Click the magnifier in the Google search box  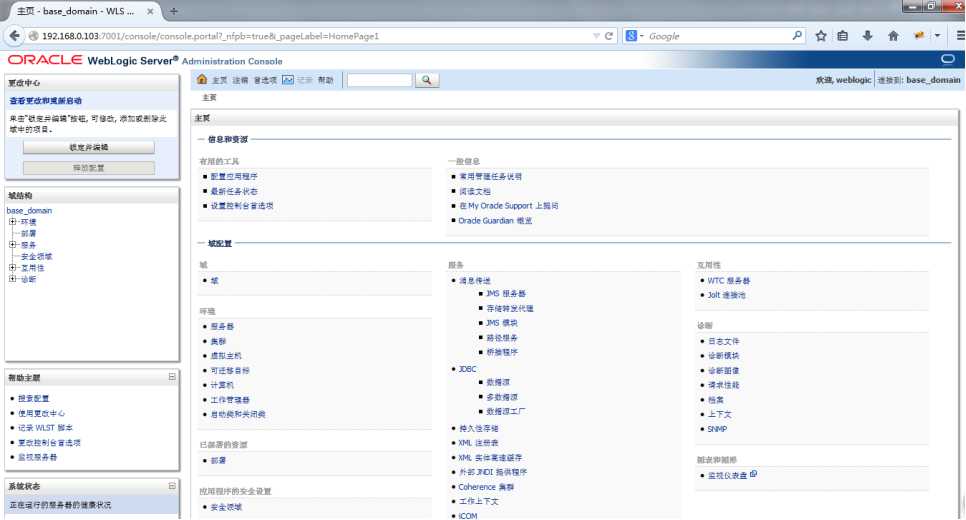coord(797,36)
